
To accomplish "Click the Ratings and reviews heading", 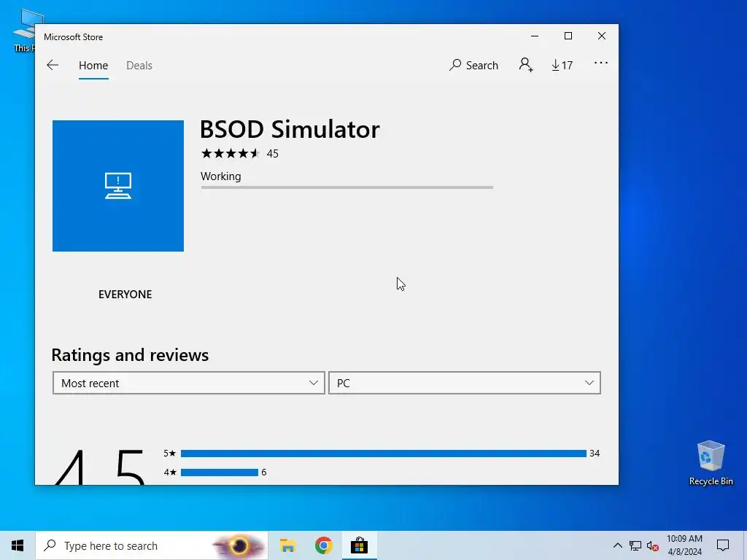I will click(x=130, y=355).
